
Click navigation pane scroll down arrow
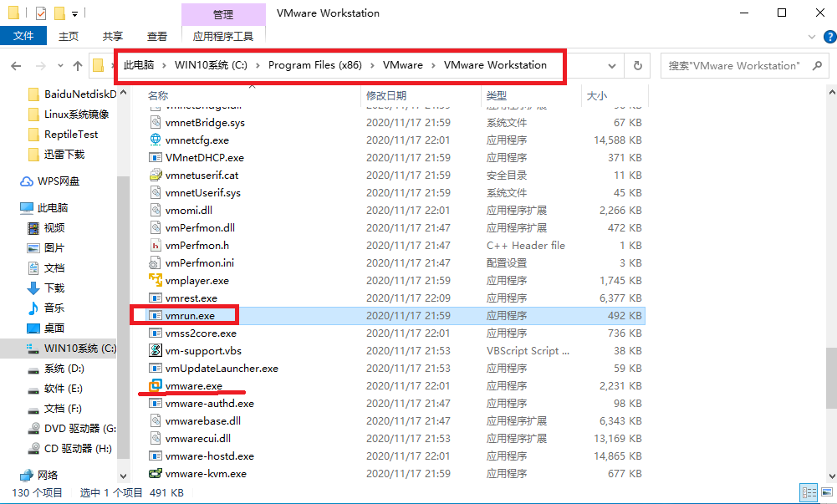pos(123,476)
